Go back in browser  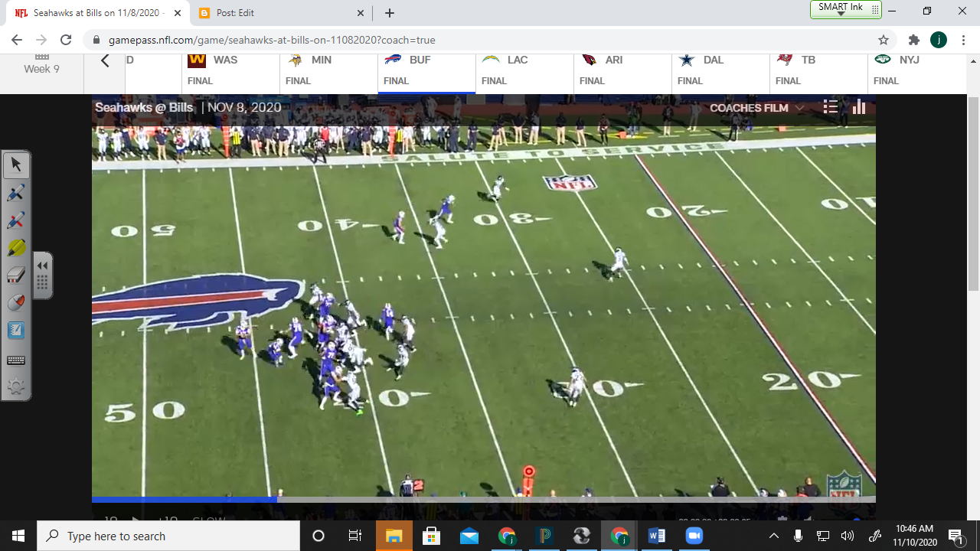point(17,40)
